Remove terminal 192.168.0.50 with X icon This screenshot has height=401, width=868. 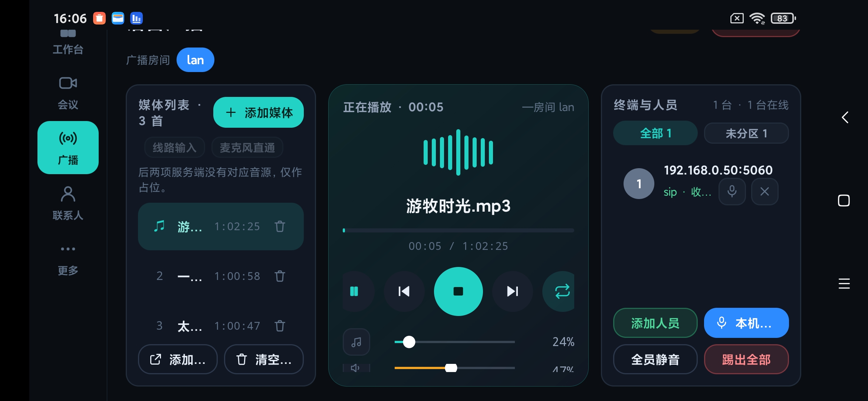pos(765,192)
